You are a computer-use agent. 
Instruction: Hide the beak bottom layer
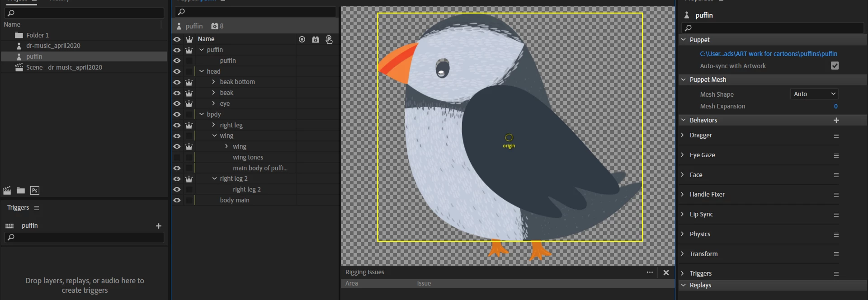tap(177, 82)
